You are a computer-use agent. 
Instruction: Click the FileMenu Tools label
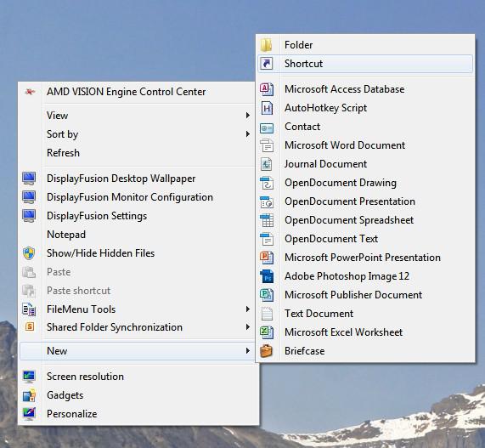(x=81, y=309)
